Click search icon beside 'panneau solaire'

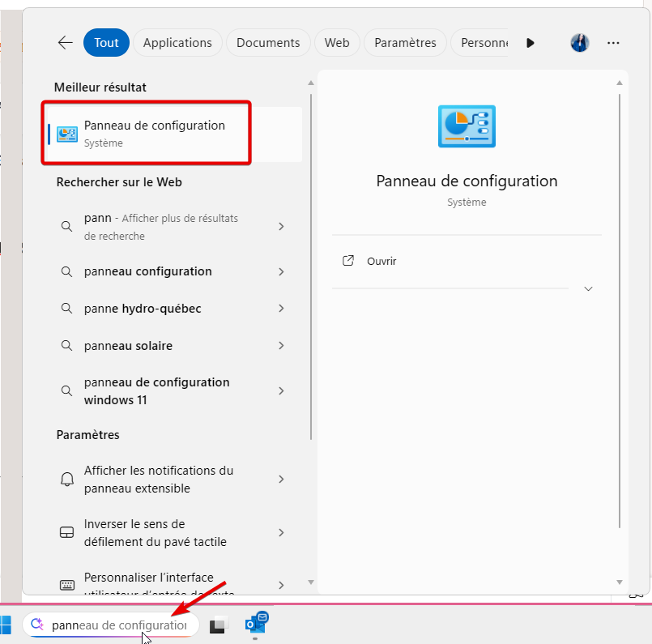66,345
